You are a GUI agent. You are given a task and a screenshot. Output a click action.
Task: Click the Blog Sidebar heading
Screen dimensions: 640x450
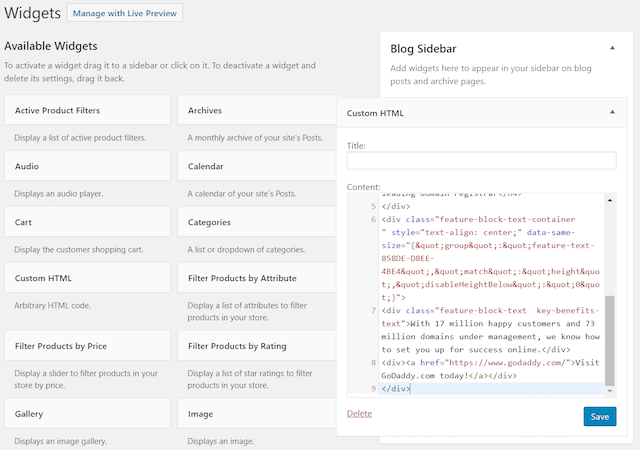tap(423, 49)
